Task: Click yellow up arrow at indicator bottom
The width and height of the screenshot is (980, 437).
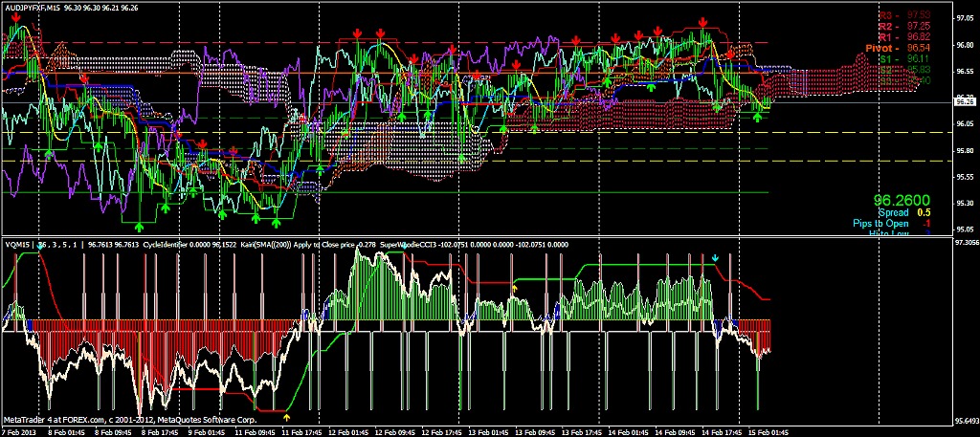Action: 288,417
